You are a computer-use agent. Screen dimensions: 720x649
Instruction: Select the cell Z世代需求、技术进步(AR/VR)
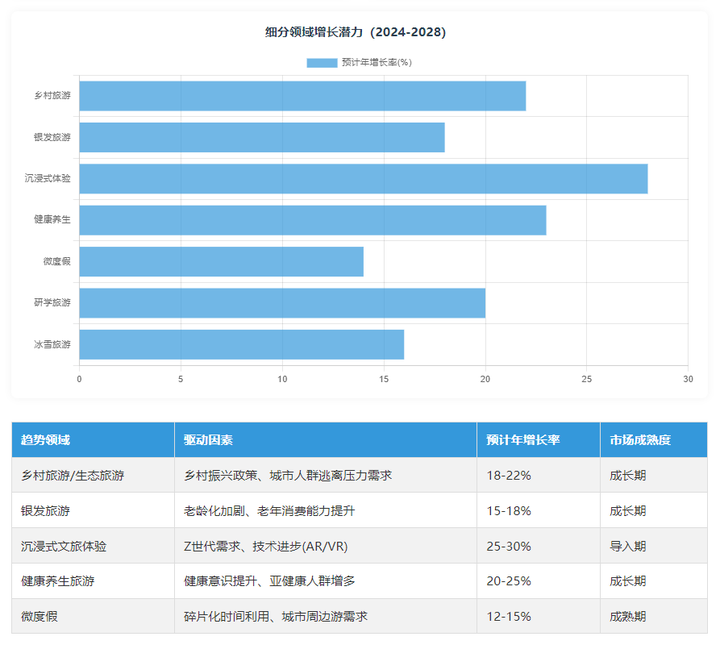click(326, 546)
